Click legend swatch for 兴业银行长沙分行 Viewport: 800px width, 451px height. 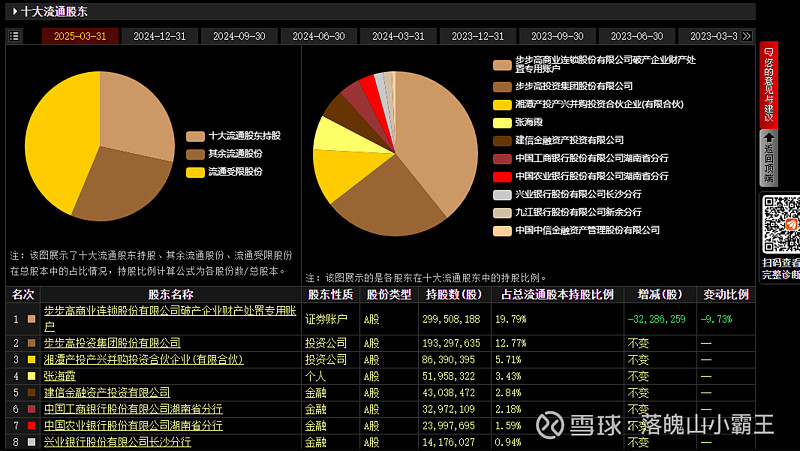pos(502,194)
